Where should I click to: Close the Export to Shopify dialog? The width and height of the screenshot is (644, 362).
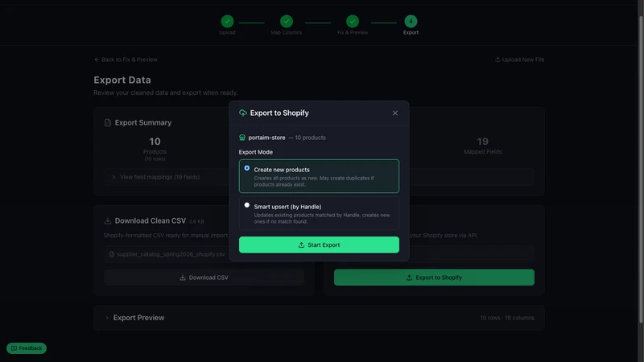point(394,113)
